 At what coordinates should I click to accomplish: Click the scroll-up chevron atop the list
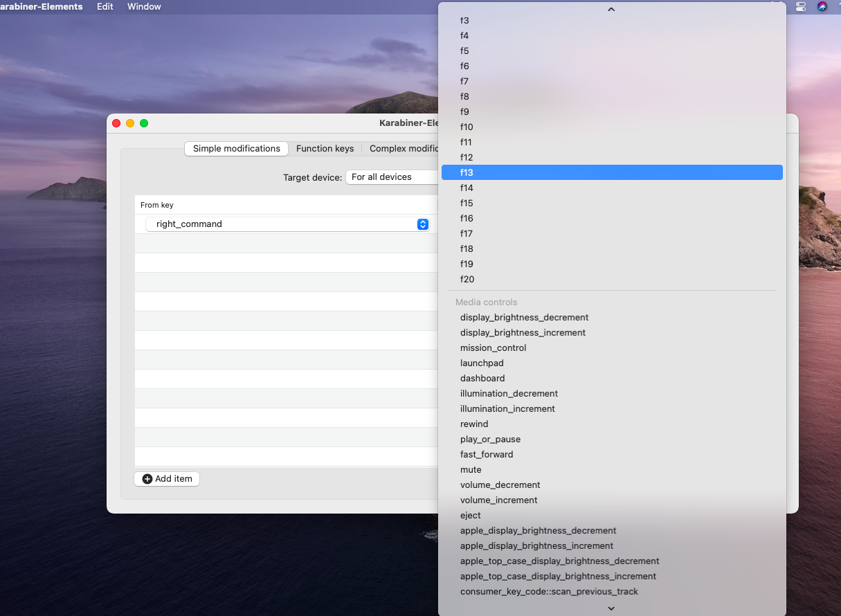click(611, 9)
